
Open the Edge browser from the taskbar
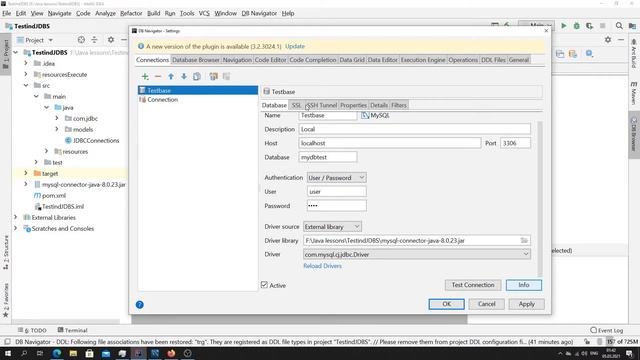57,353
